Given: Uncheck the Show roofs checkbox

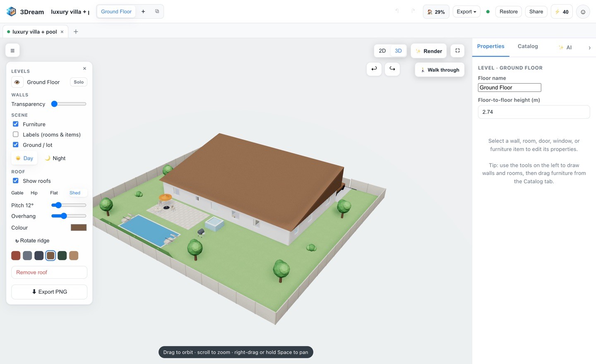Looking at the screenshot, I should click(x=16, y=181).
